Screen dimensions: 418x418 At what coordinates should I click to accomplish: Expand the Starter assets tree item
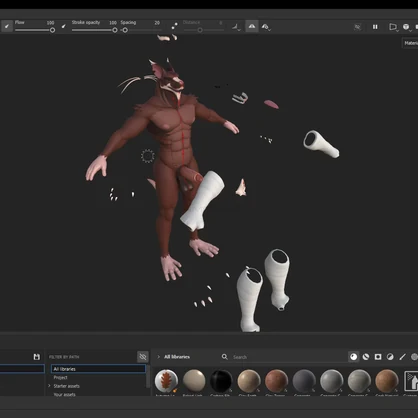tap(49, 386)
